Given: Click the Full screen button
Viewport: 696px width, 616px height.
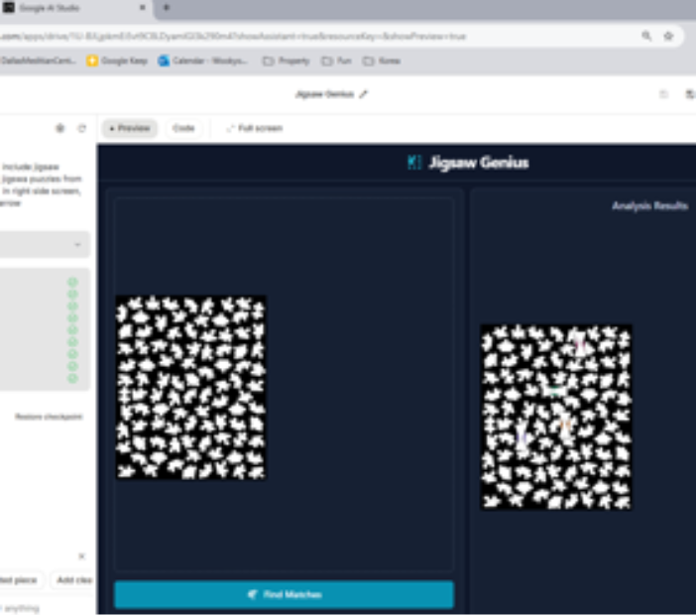Looking at the screenshot, I should click(254, 128).
